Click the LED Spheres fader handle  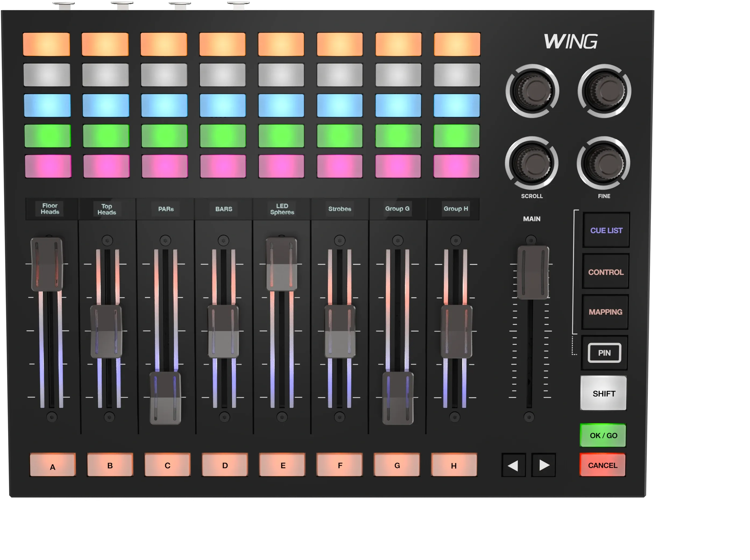click(x=281, y=264)
